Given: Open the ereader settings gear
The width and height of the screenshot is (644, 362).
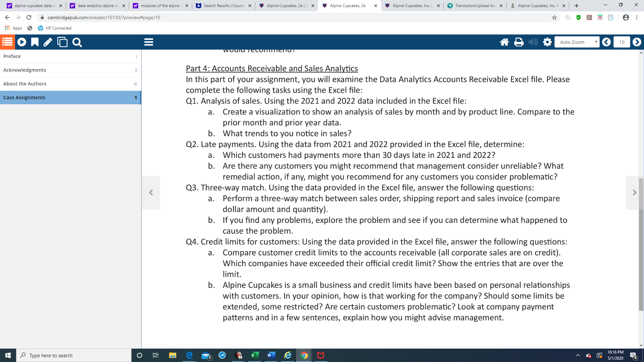Looking at the screenshot, I should (547, 42).
